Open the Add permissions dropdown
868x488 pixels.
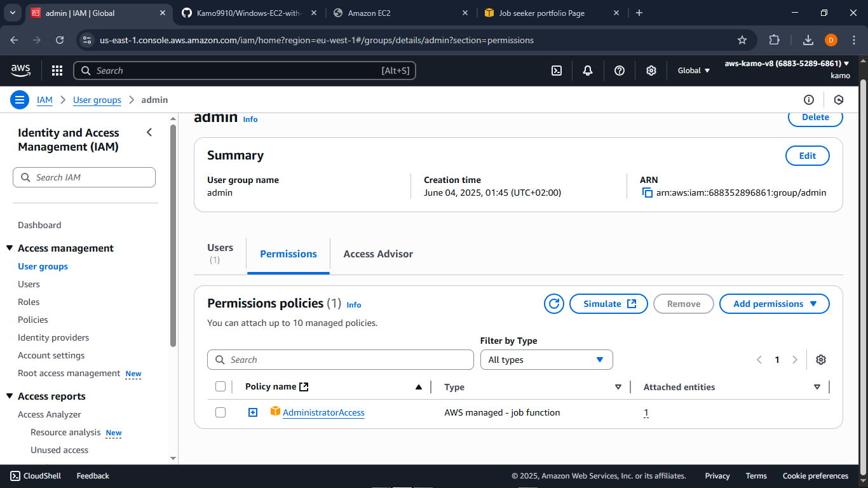(x=774, y=304)
